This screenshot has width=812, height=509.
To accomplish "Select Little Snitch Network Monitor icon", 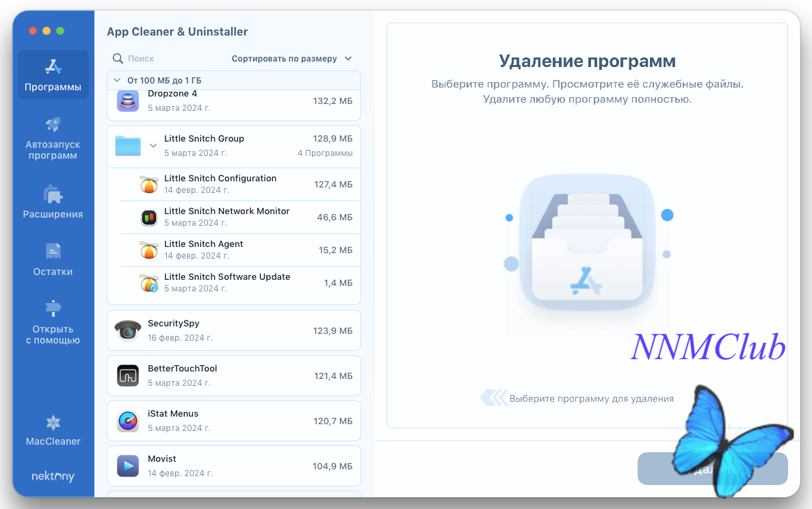I will (149, 218).
